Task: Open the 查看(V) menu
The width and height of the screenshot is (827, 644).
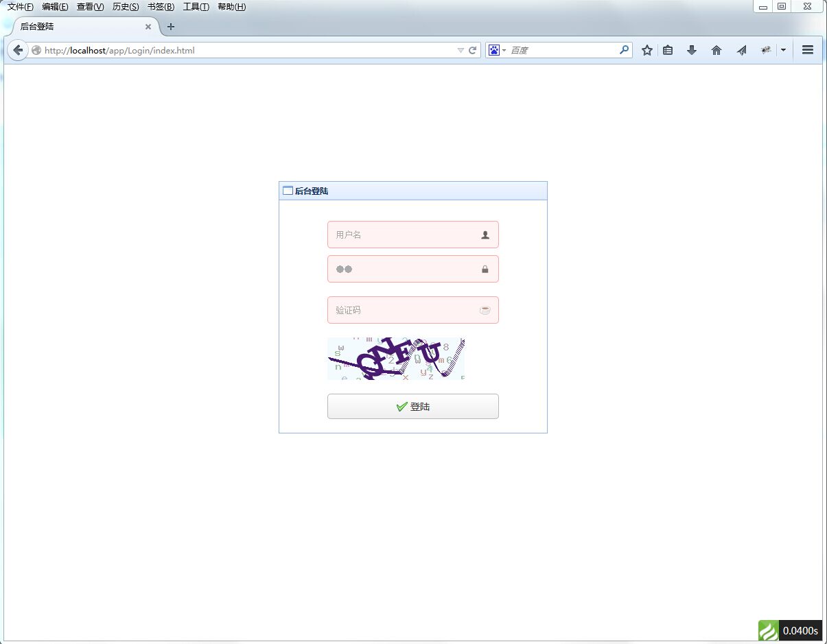Action: [x=90, y=7]
